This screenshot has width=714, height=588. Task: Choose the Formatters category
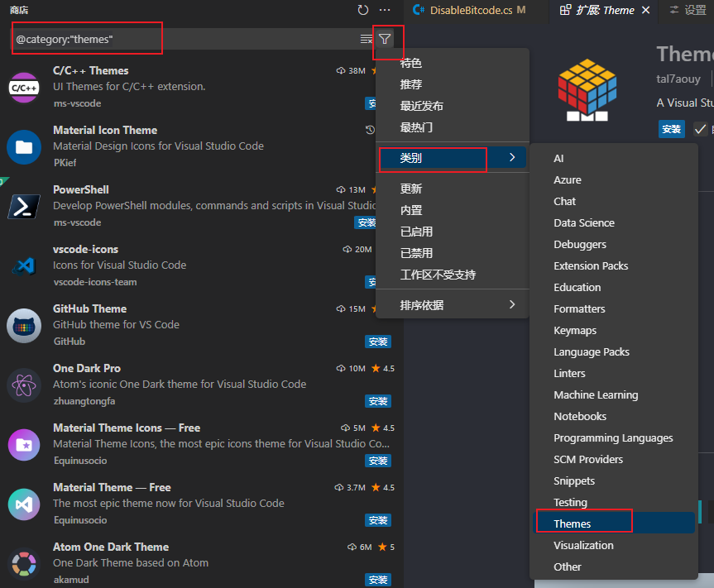coord(614,309)
